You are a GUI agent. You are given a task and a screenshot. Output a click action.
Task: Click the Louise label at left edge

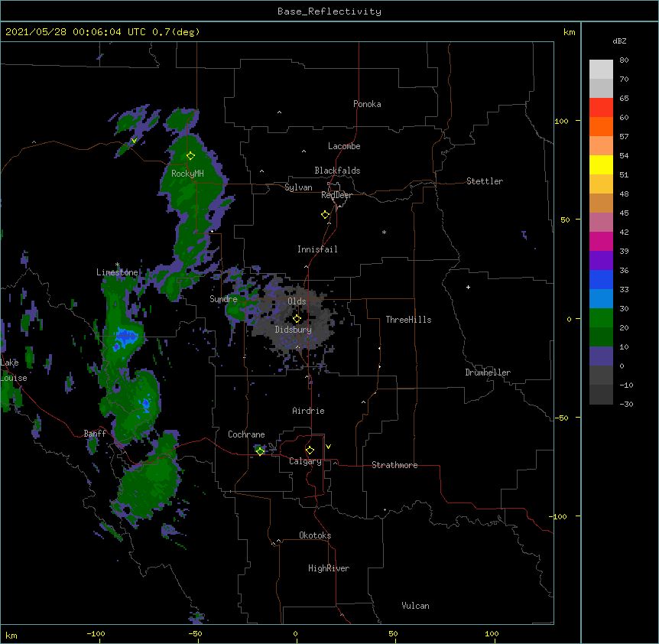[14, 378]
